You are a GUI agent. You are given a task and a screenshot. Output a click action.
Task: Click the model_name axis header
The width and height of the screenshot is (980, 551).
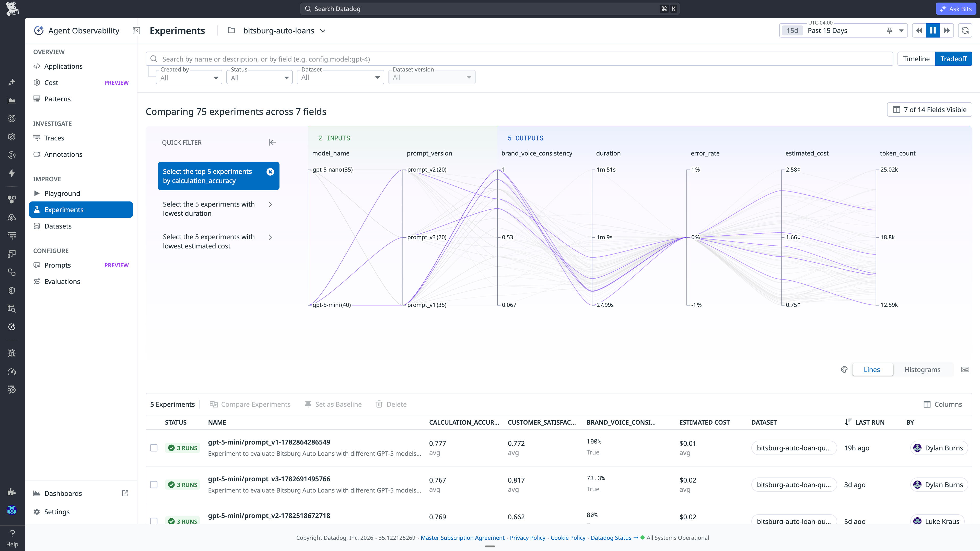coord(331,153)
